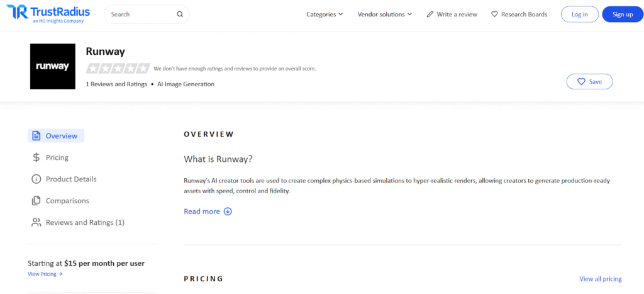Click the Product Details info icon

(36, 179)
